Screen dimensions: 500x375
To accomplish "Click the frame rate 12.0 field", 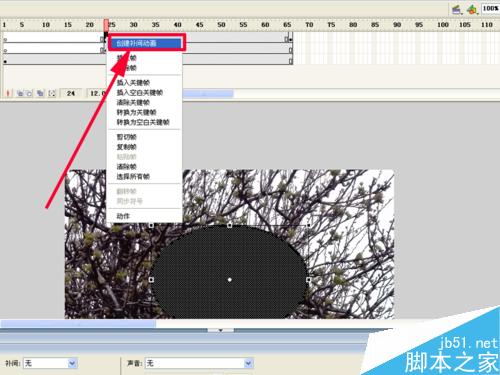I will [x=97, y=93].
